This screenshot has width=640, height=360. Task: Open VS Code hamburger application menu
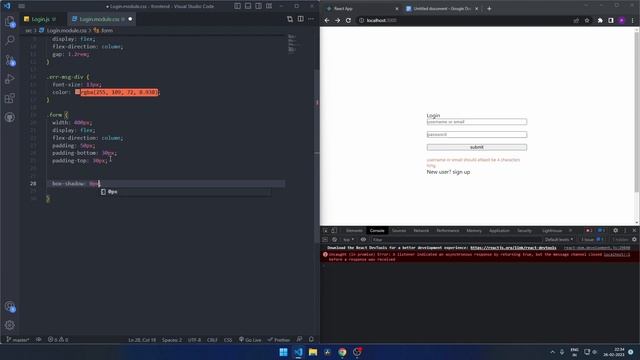(x=22, y=6)
